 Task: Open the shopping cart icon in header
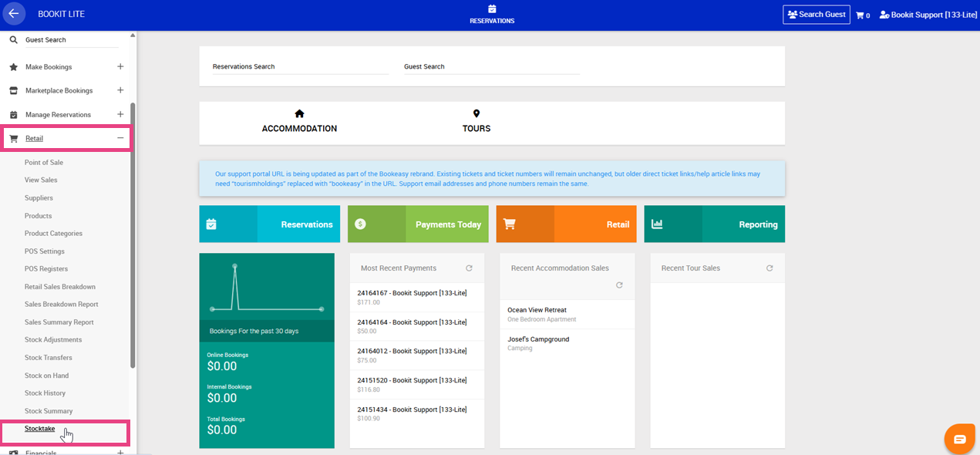click(860, 15)
